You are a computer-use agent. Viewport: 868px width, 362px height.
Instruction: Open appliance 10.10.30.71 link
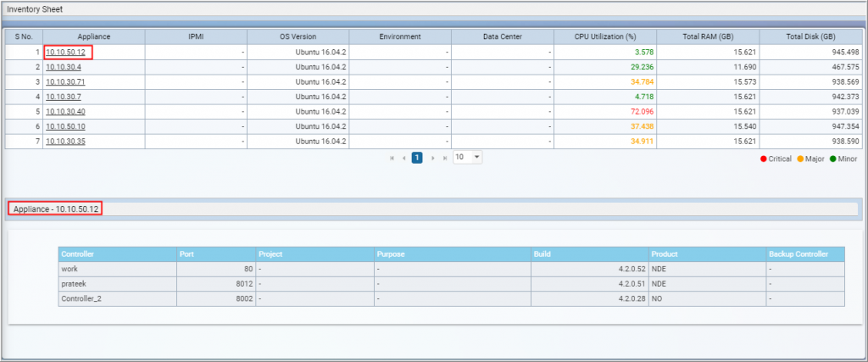click(65, 82)
